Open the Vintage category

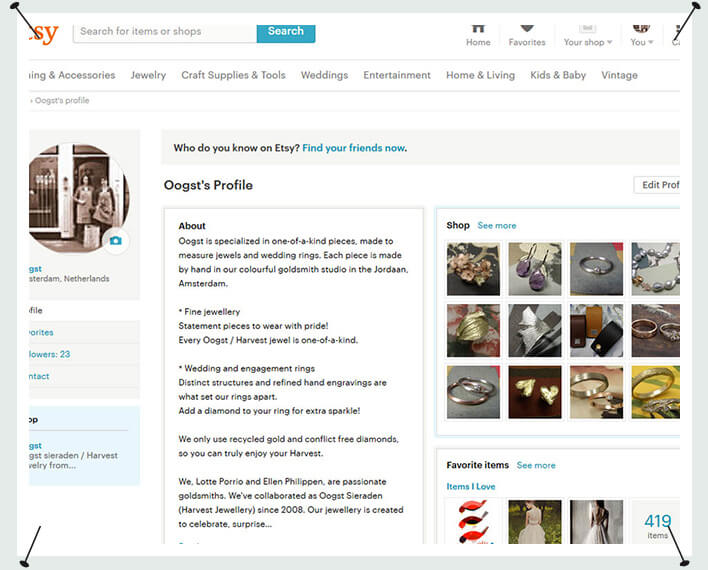[619, 75]
